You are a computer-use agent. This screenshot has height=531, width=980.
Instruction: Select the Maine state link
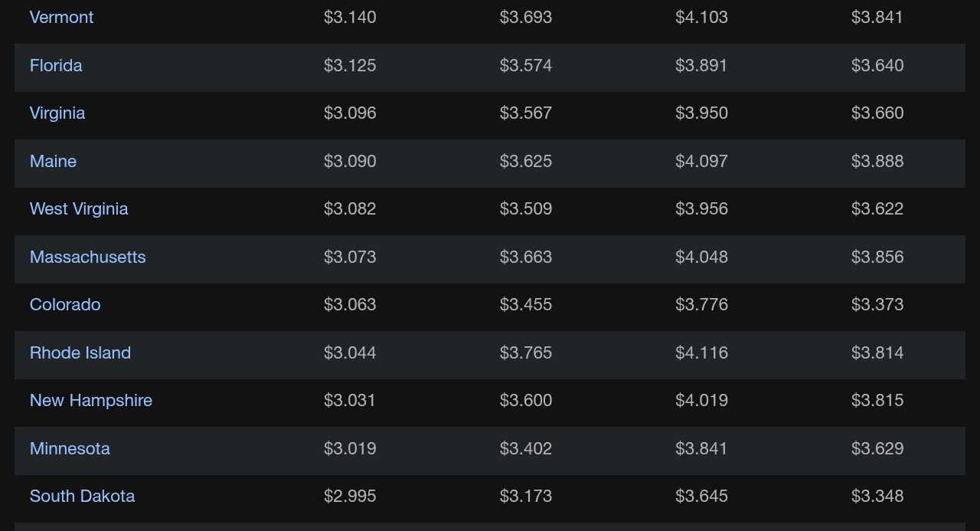click(53, 161)
